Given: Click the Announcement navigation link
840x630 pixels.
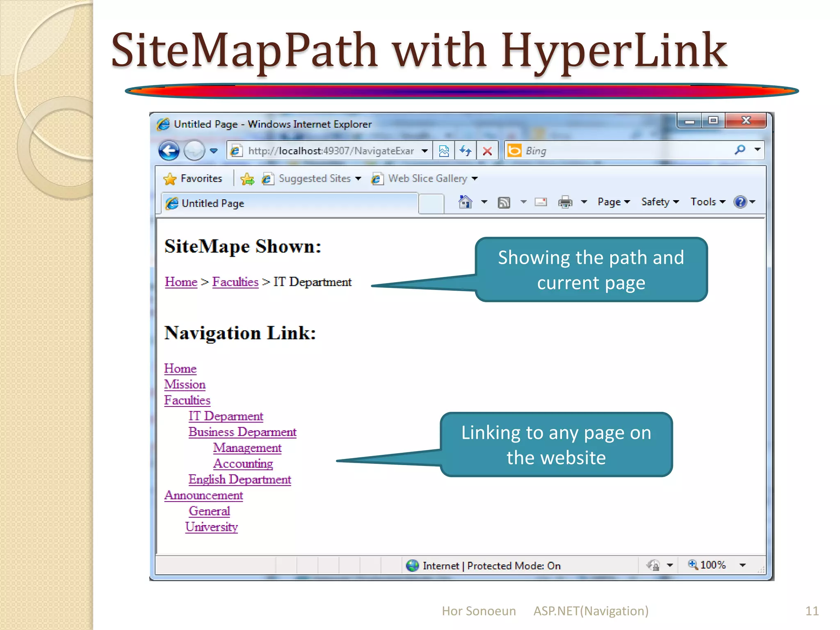Looking at the screenshot, I should (203, 495).
